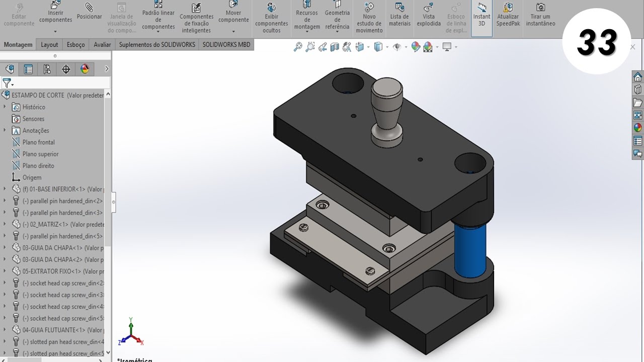
Task: Click Atualizar SpeedPak
Action: (x=508, y=15)
